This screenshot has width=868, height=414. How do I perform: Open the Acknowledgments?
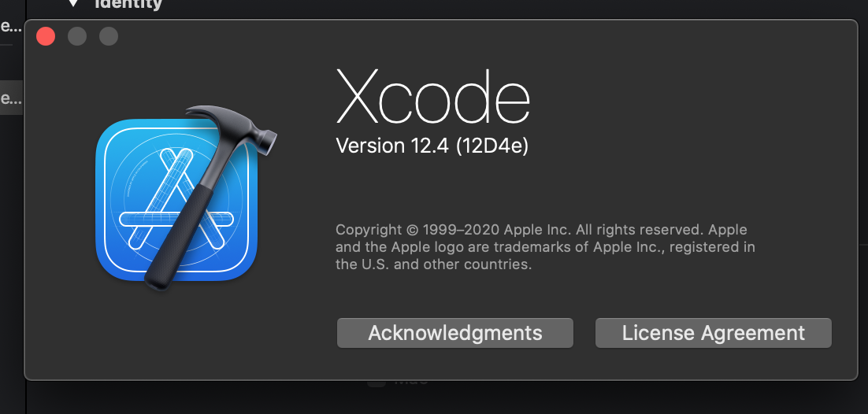pyautogui.click(x=454, y=333)
